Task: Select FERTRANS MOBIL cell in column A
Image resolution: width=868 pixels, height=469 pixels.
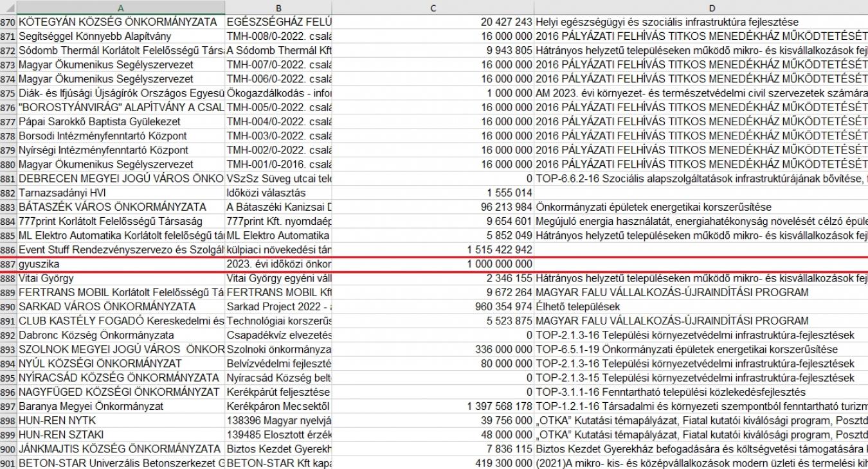Action: (122, 292)
